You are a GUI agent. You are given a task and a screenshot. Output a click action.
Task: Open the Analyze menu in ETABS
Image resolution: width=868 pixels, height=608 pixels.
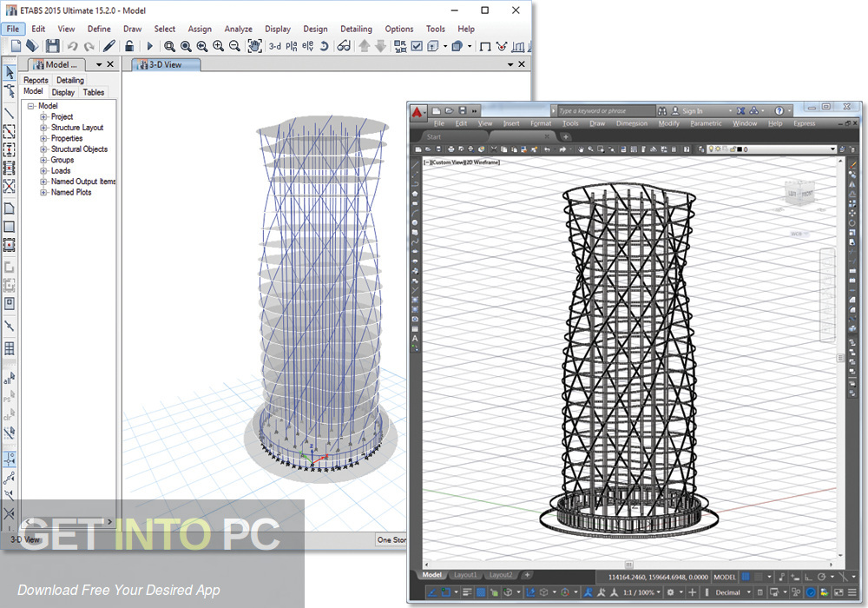[238, 29]
